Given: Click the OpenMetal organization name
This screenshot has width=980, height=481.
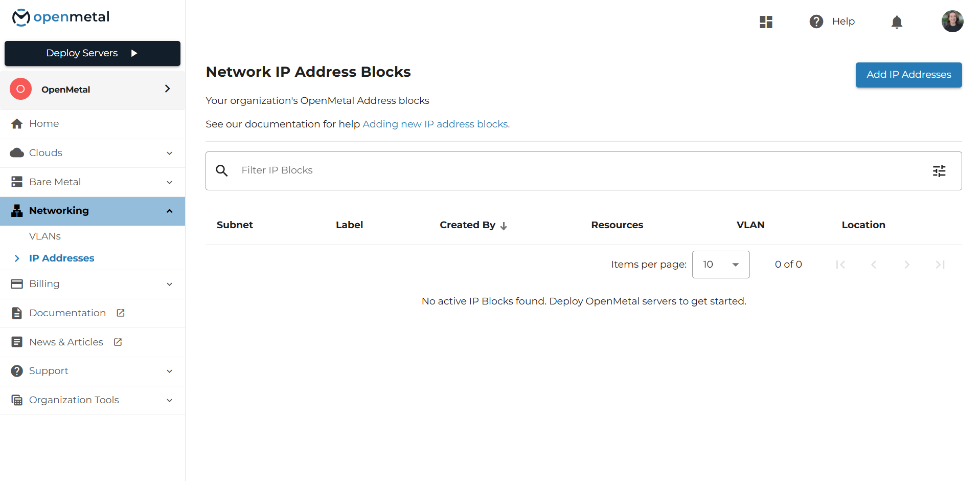Looking at the screenshot, I should point(65,90).
